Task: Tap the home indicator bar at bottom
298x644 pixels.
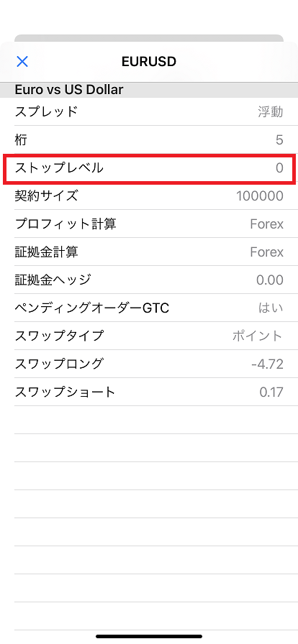Action: [x=149, y=636]
